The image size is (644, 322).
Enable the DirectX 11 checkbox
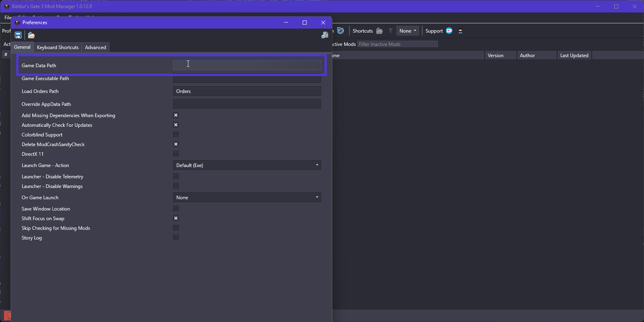pyautogui.click(x=176, y=154)
